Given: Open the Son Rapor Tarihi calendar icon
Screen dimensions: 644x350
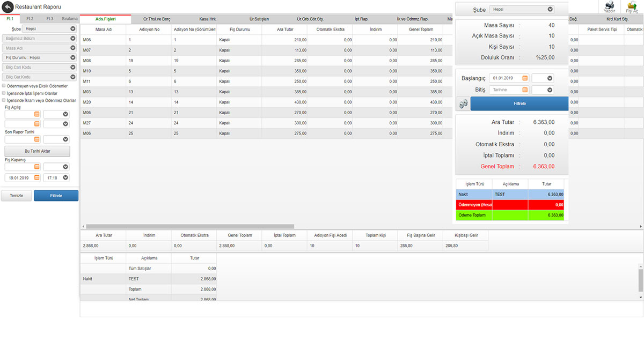Looking at the screenshot, I should point(37,139).
